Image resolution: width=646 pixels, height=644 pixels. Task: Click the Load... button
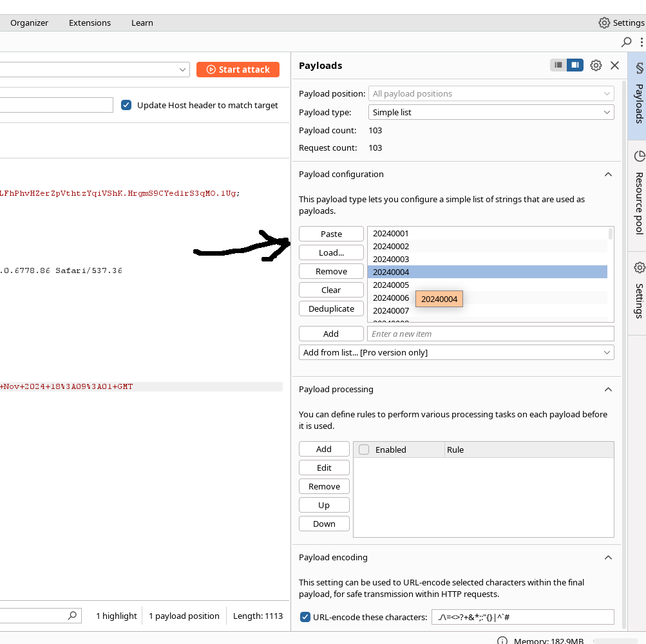(331, 252)
